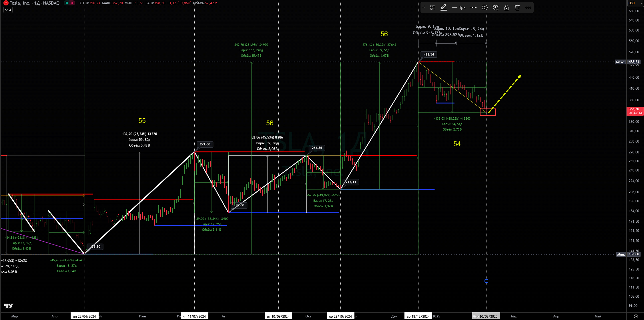Select the blue square anchor handle
Viewport: 644px width, 320px height.
pyautogui.click(x=486, y=281)
